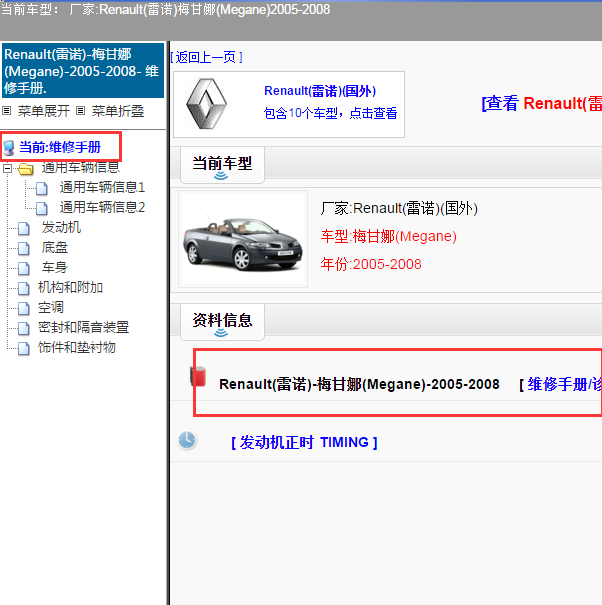
Task: Click the Renault diamond logo image
Action: click(x=206, y=104)
